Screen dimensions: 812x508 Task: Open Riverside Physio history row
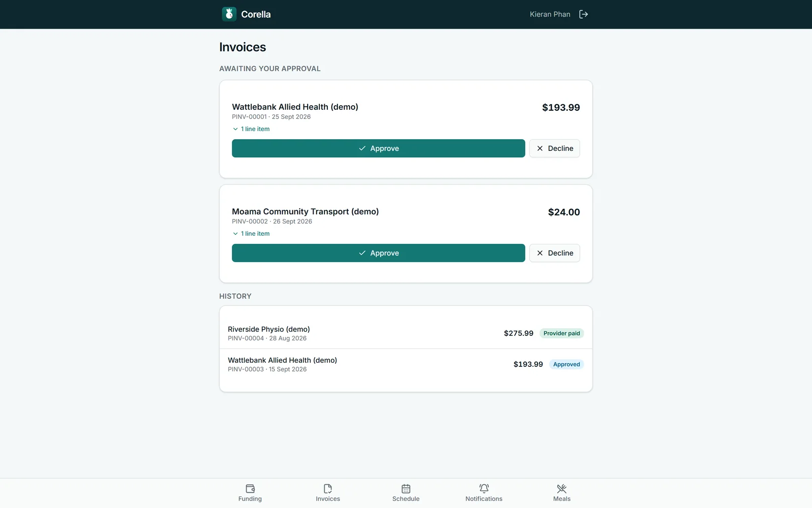coord(406,333)
